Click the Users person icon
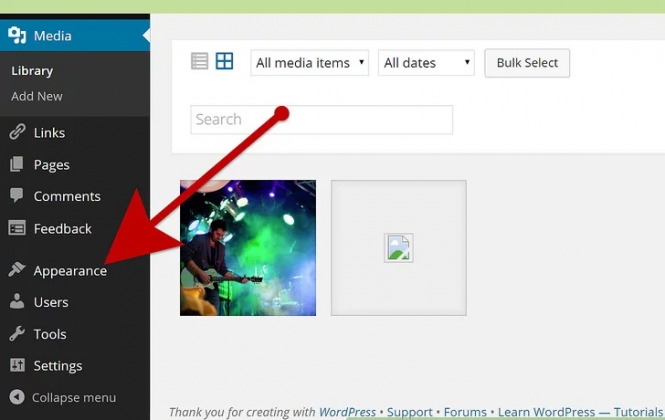The image size is (665, 420). (x=17, y=302)
